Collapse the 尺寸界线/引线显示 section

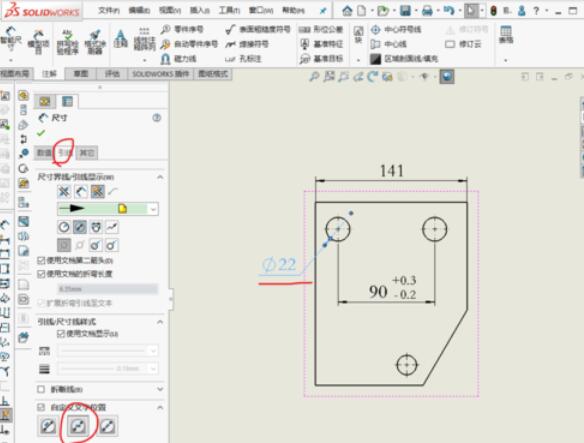(x=160, y=177)
